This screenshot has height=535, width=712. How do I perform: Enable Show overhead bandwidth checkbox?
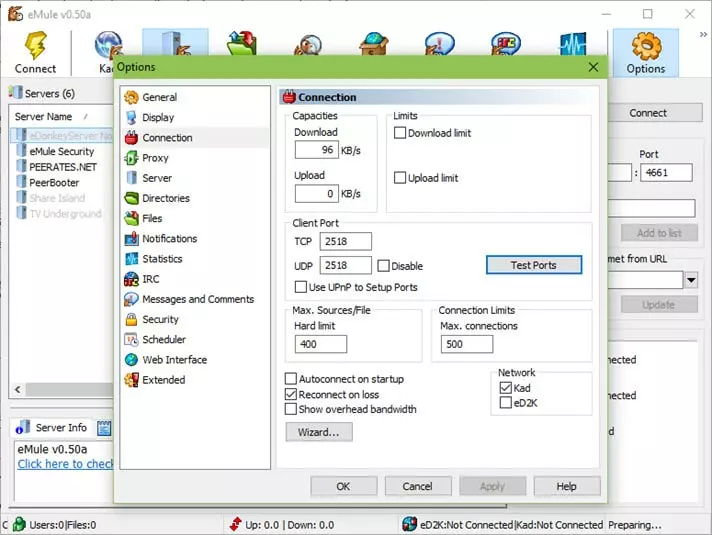coord(291,409)
